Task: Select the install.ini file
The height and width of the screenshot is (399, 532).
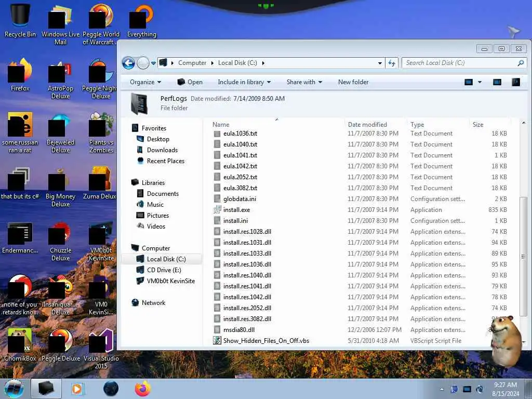Action: coord(235,220)
